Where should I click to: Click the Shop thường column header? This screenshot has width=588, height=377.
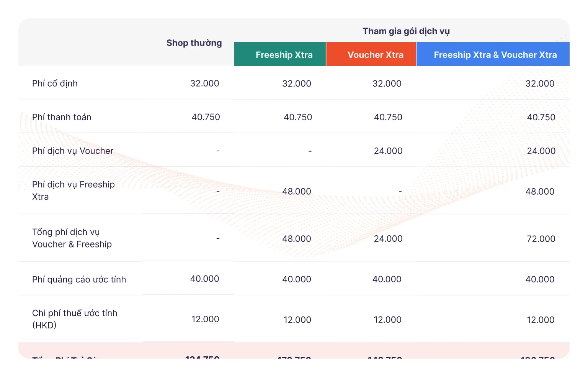pos(194,43)
